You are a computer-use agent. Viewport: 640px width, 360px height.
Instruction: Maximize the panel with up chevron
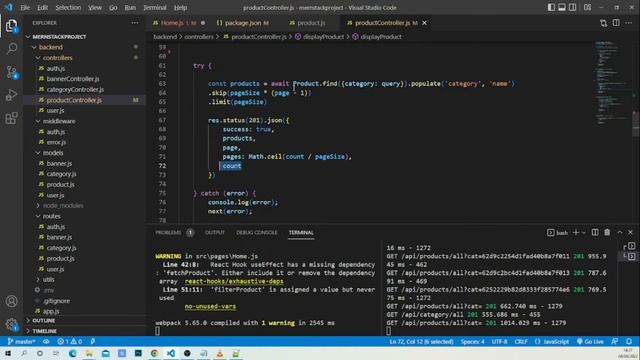620,232
